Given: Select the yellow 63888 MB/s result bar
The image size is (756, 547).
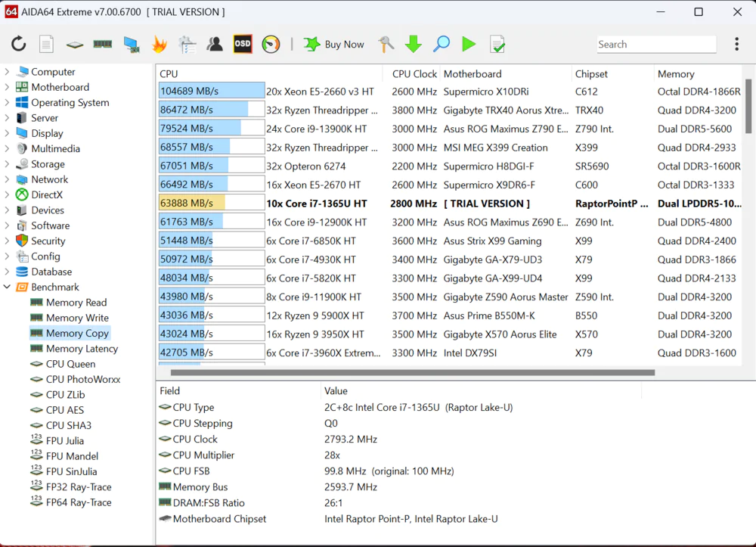Looking at the screenshot, I should [x=212, y=203].
